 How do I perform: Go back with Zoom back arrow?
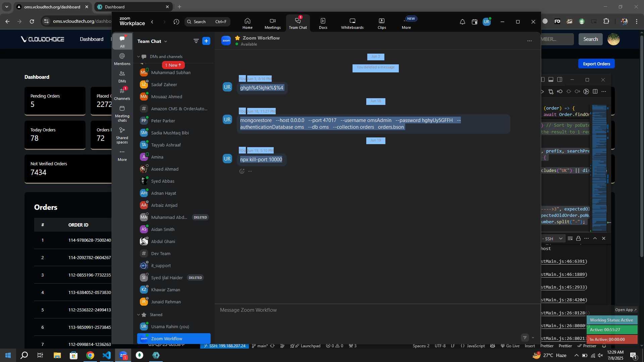coord(152,22)
